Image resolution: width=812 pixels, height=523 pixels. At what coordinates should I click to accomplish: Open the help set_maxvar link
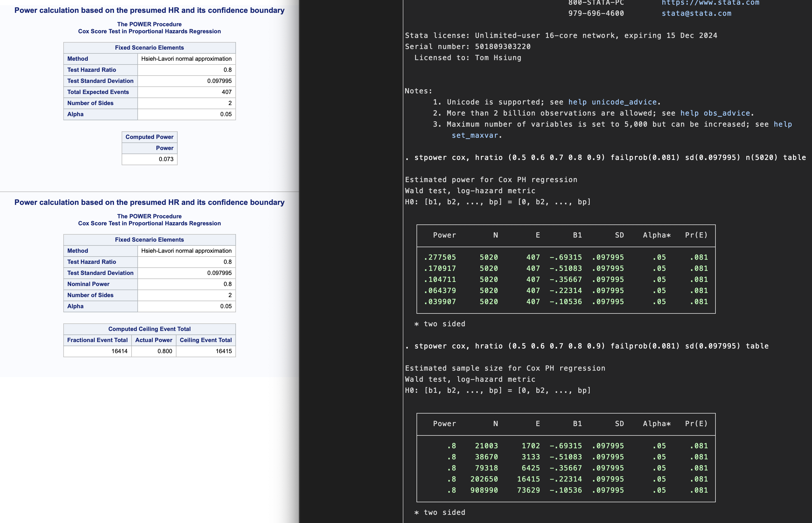click(x=476, y=135)
